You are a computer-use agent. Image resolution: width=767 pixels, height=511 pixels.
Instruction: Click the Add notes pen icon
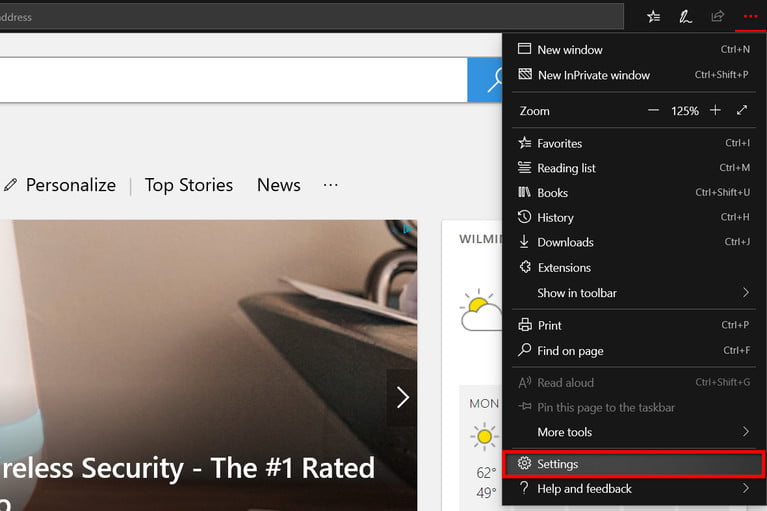[685, 17]
